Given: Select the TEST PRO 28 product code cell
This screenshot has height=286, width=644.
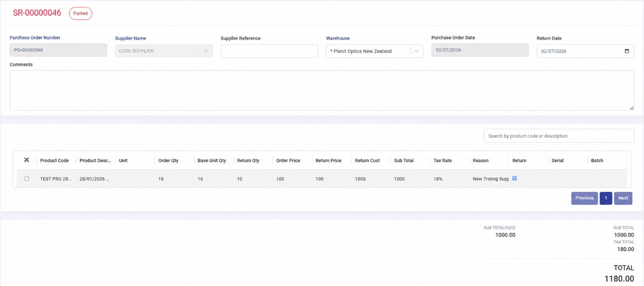Looking at the screenshot, I should [x=56, y=179].
